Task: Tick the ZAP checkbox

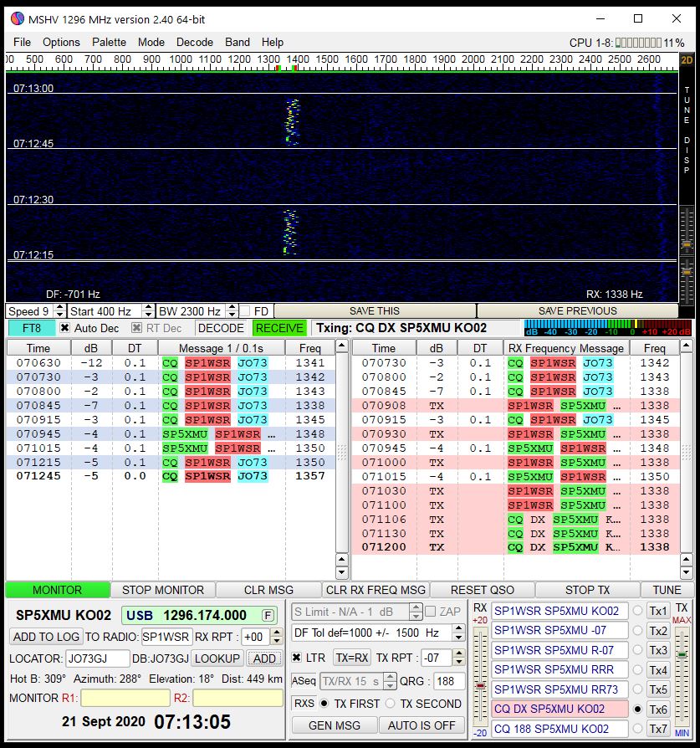Action: [x=430, y=612]
